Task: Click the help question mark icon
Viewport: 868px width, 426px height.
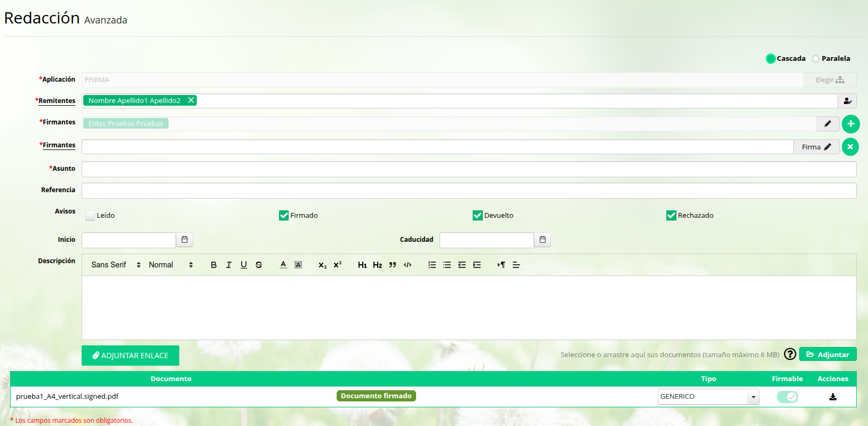Action: click(x=790, y=354)
